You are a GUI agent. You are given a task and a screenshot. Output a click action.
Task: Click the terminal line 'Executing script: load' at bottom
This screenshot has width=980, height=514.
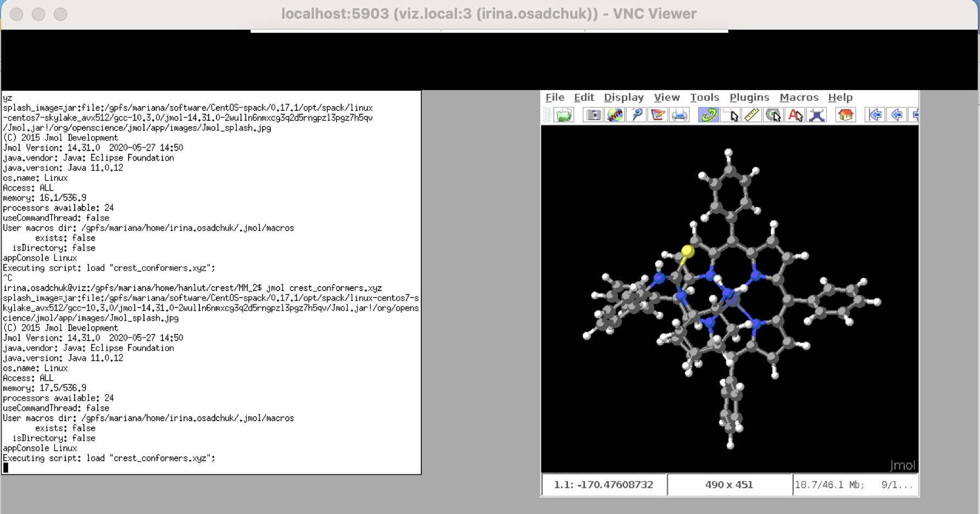109,458
